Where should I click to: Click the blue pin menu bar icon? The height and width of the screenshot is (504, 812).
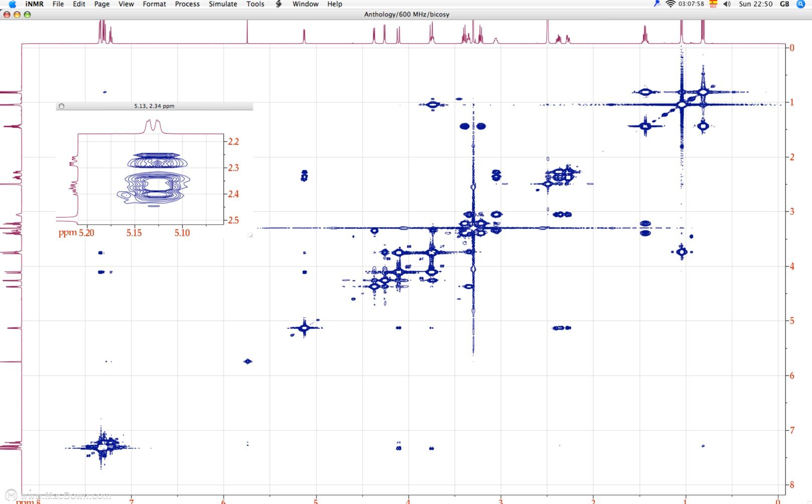[x=657, y=4]
